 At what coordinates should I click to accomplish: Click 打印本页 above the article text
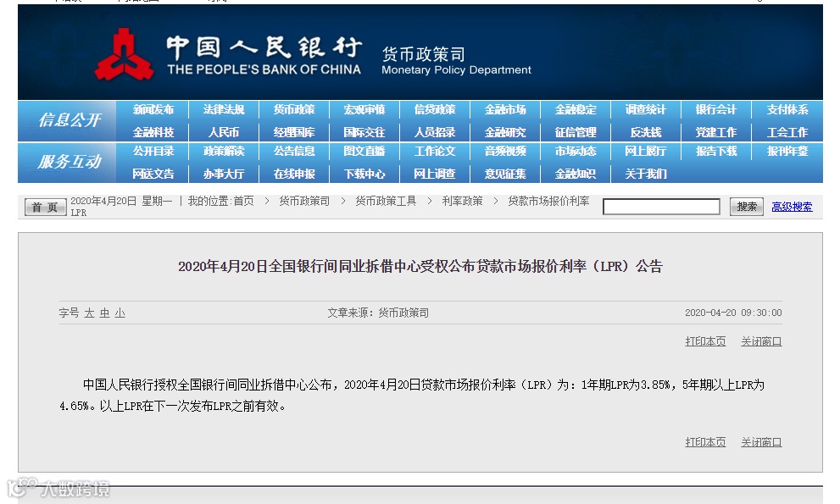click(705, 341)
